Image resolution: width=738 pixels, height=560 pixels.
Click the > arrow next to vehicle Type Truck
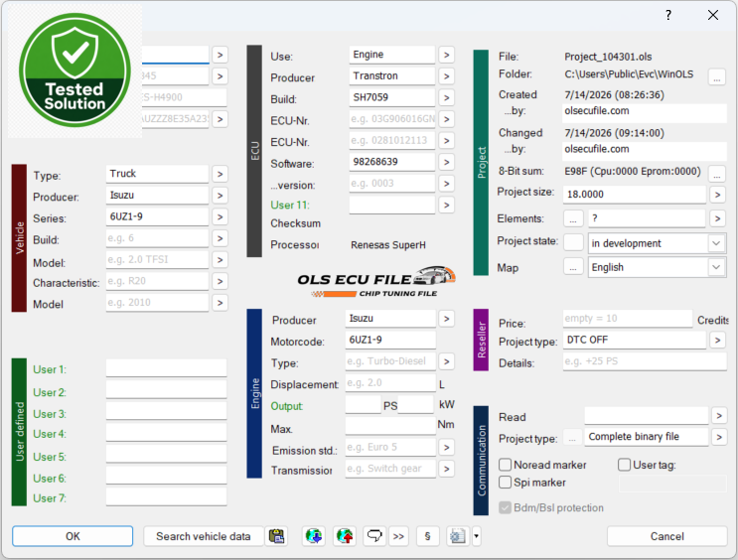220,174
